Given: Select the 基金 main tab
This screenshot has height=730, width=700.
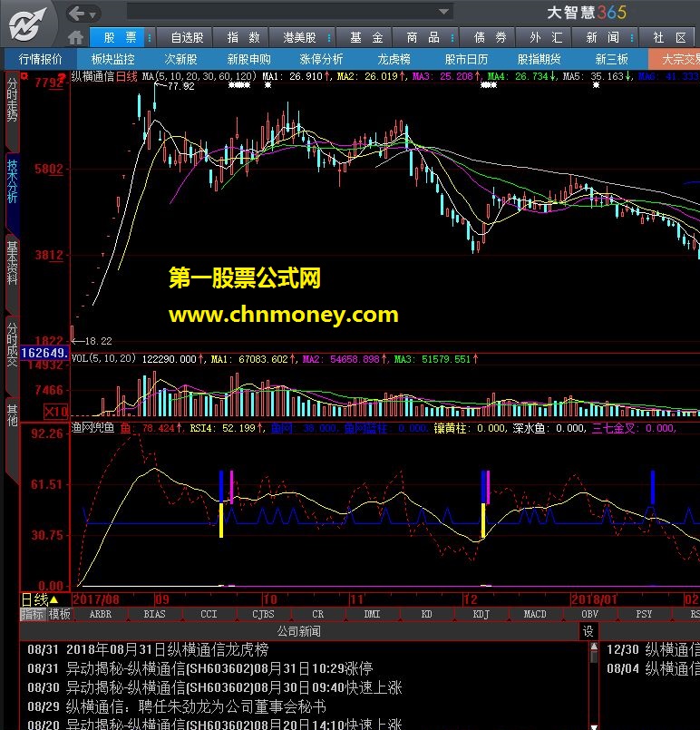Looking at the screenshot, I should (x=366, y=37).
